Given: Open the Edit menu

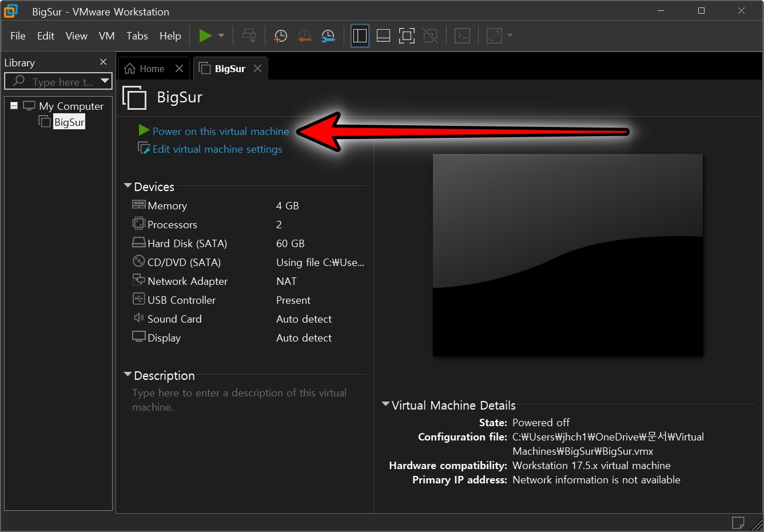Looking at the screenshot, I should [46, 36].
